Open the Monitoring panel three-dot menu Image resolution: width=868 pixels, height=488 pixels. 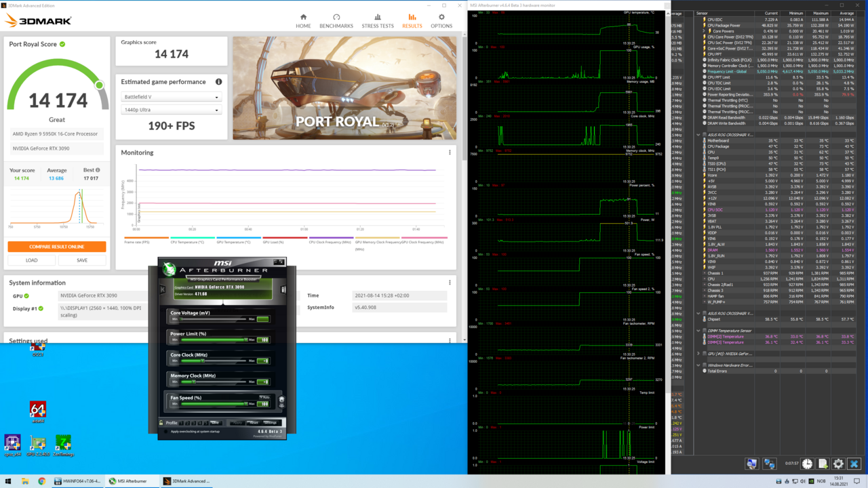tap(450, 152)
